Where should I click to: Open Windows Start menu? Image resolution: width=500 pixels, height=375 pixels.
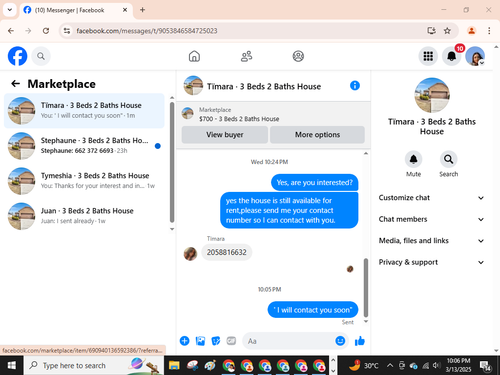point(11,366)
